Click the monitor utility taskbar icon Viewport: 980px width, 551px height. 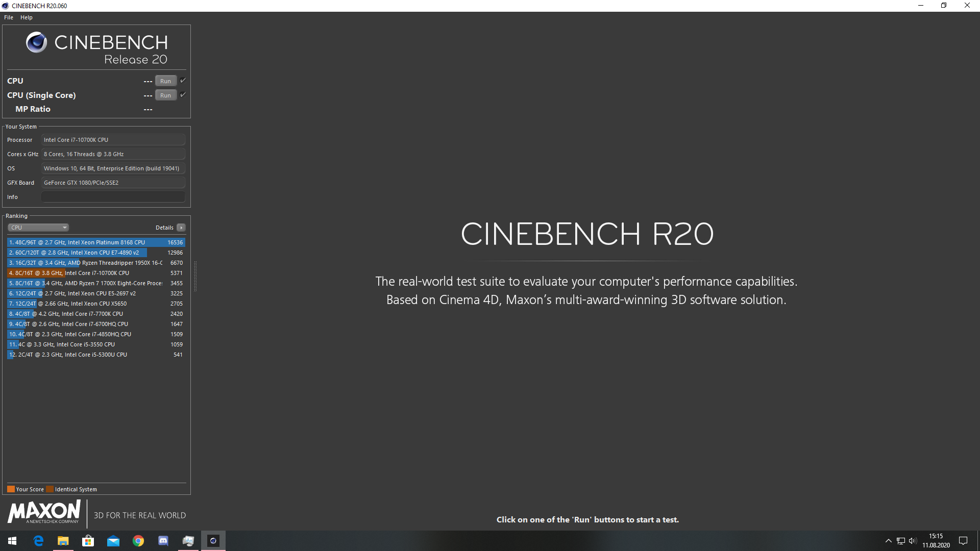tap(188, 541)
